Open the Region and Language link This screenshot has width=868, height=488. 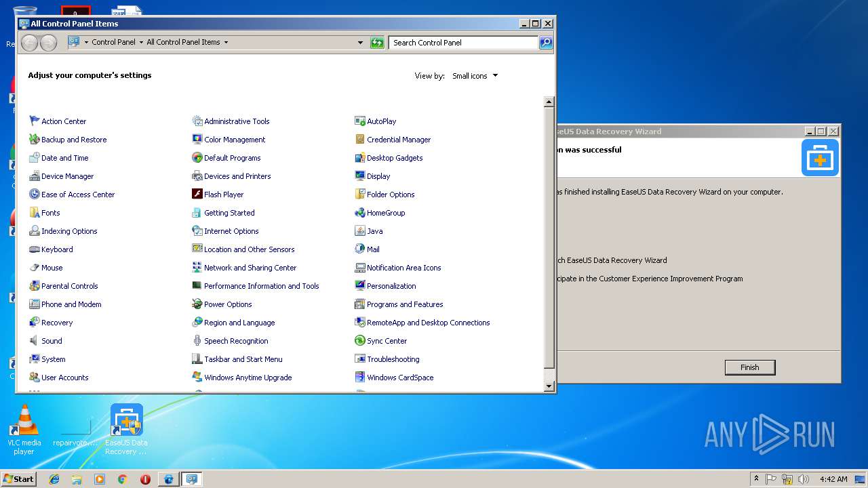coord(239,323)
